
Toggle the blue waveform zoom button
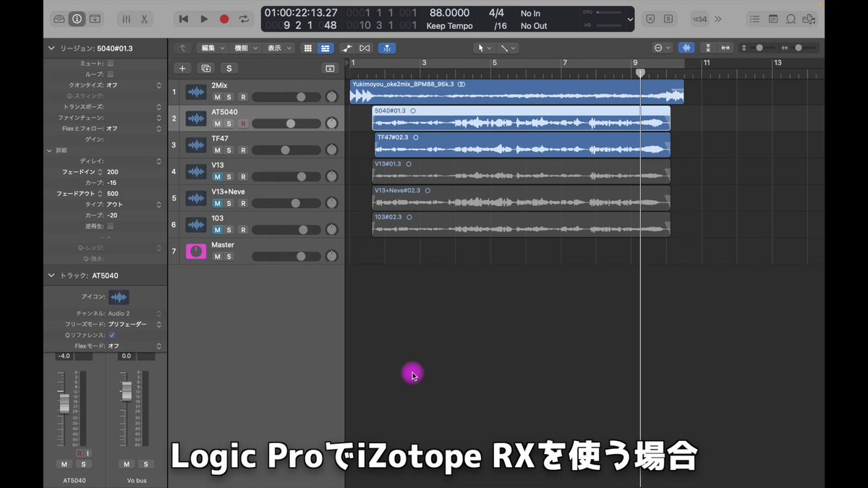pyautogui.click(x=686, y=48)
